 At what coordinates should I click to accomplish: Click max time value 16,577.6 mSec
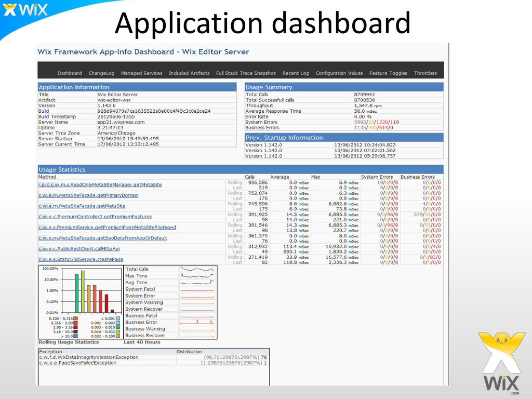[x=342, y=257]
